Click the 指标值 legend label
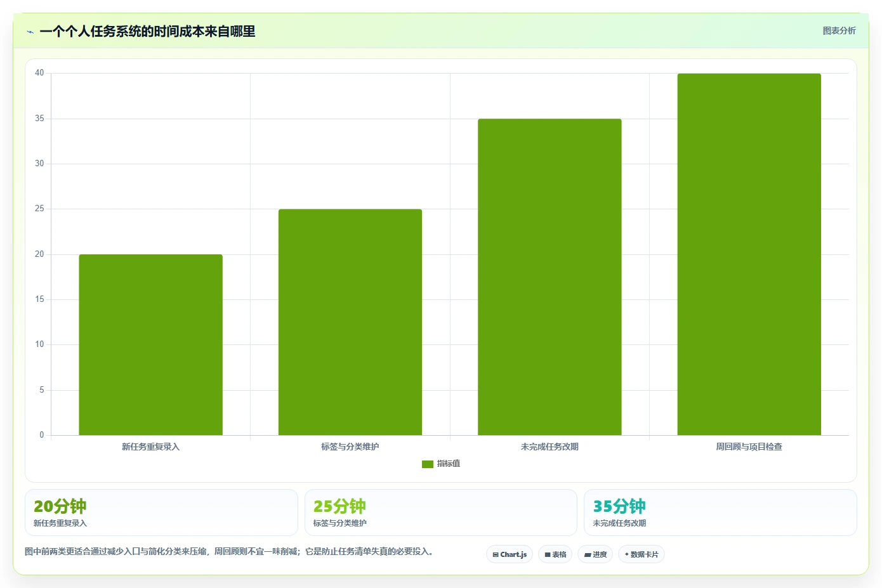The height and width of the screenshot is (588, 882). tap(449, 464)
